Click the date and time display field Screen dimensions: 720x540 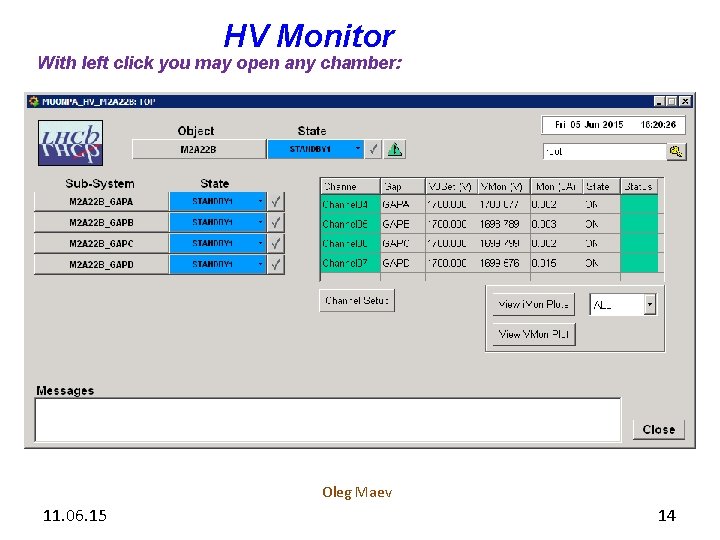(x=613, y=125)
